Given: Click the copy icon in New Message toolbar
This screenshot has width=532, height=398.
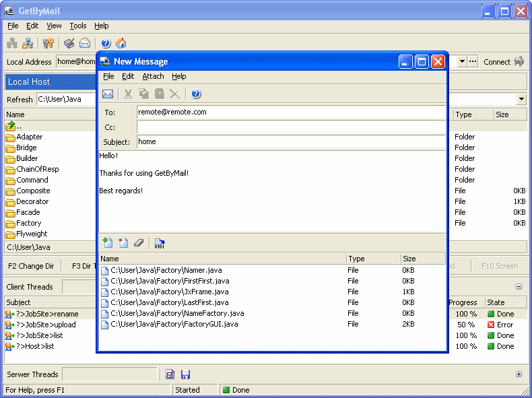Looking at the screenshot, I should [x=144, y=94].
